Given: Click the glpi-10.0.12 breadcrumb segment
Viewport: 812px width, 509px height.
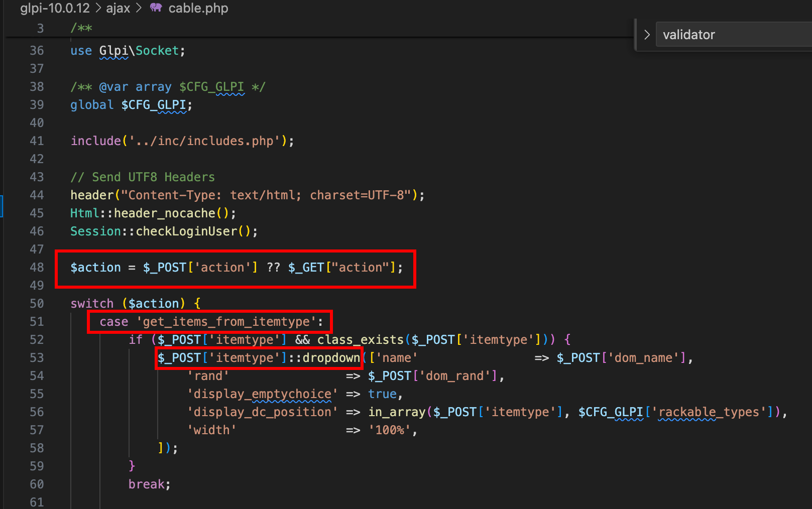Looking at the screenshot, I should pos(55,8).
